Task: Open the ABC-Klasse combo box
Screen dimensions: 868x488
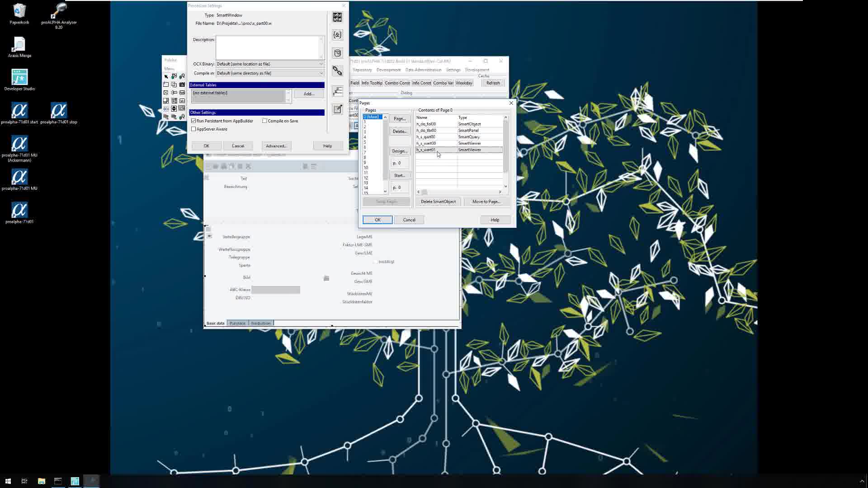Action: (x=276, y=290)
